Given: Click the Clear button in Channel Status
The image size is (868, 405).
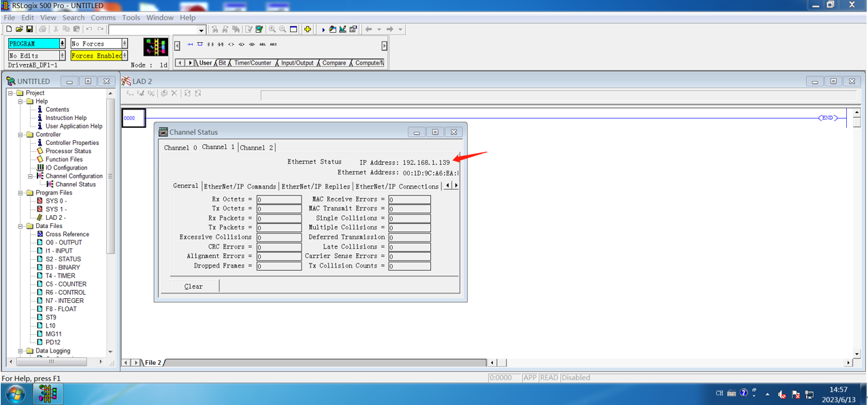Looking at the screenshot, I should 194,287.
